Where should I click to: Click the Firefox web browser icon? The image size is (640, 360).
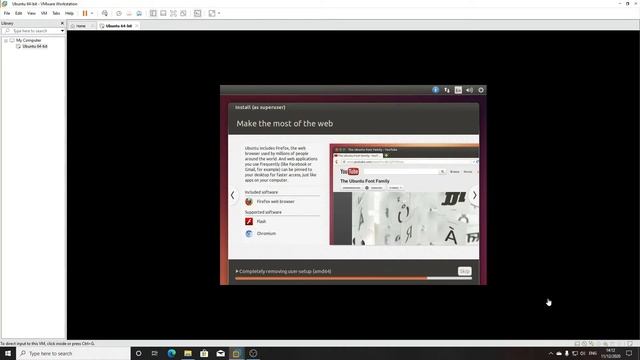click(249, 202)
